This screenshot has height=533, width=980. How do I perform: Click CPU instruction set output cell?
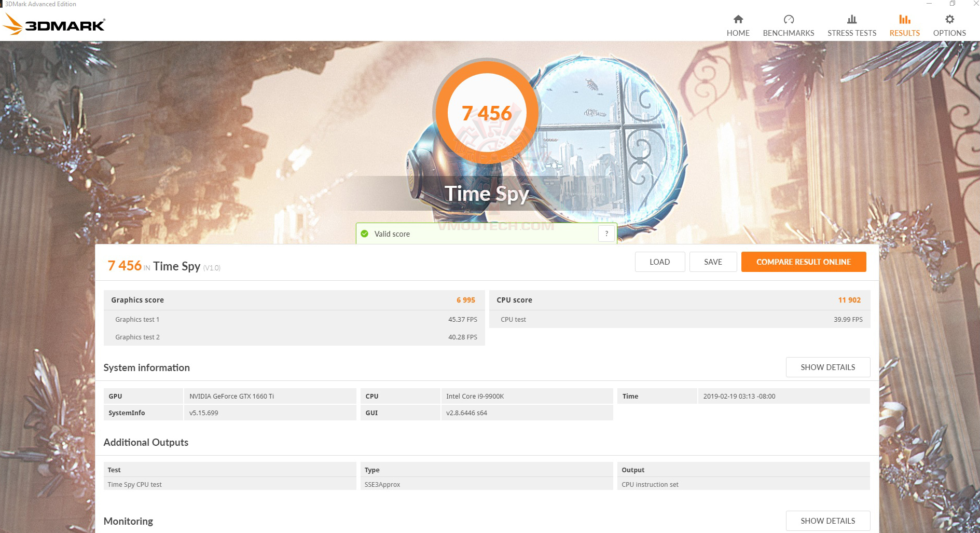743,484
